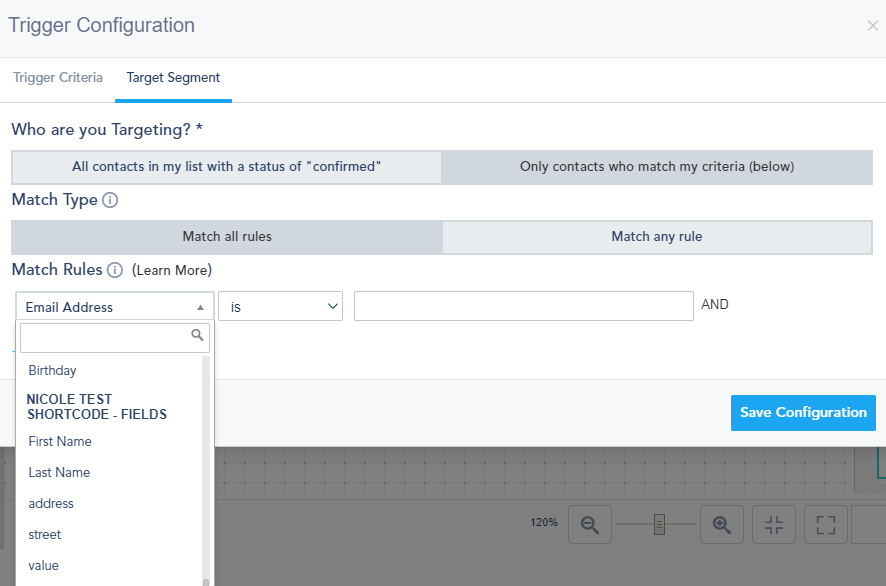The image size is (886, 586).
Task: Select 'Only contacts who match my criteria'
Action: click(x=657, y=167)
